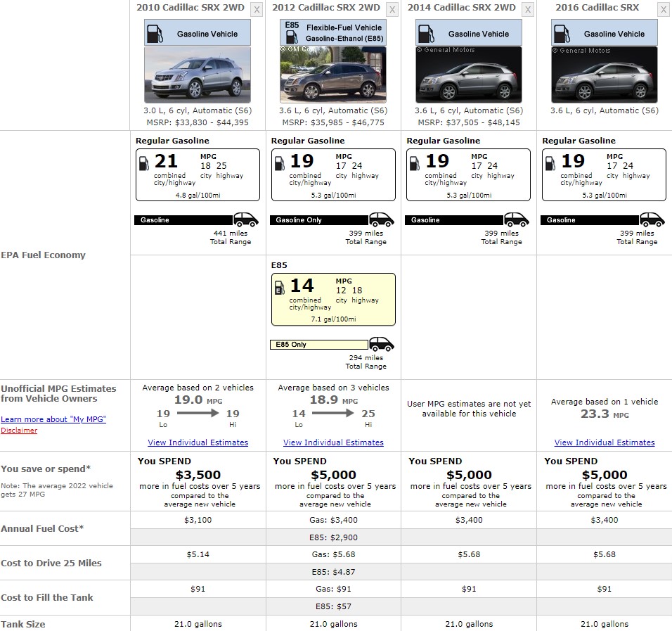
Task: Remove the 2012 Cadillac SRX 2WD column
Action: click(392, 10)
